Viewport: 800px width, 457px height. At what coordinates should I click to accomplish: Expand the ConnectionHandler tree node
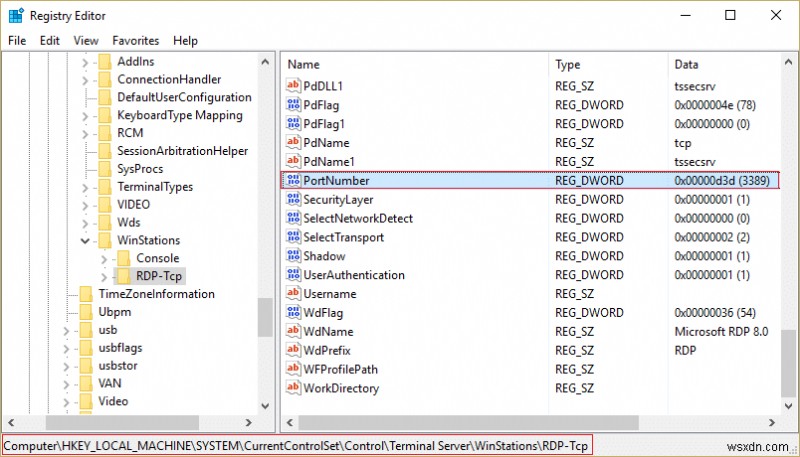pyautogui.click(x=85, y=80)
